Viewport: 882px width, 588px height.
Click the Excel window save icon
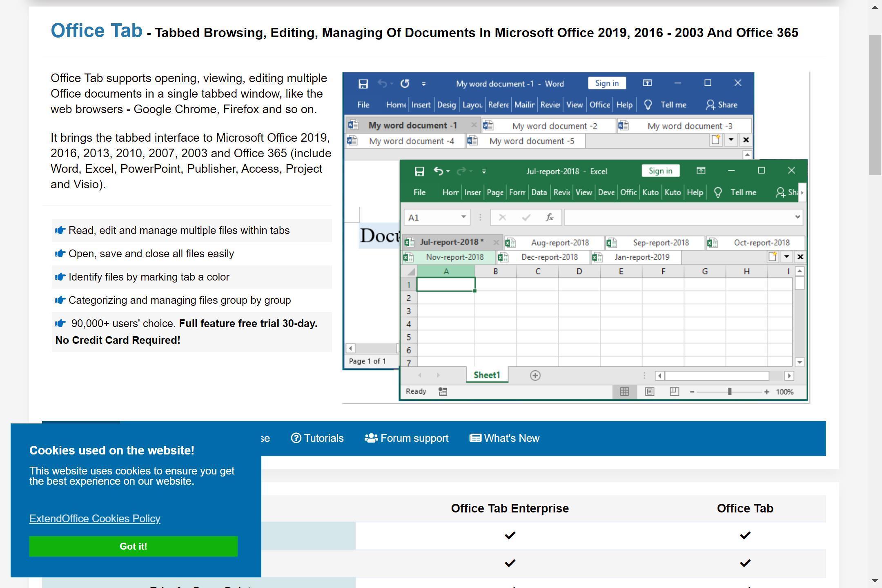coord(419,171)
